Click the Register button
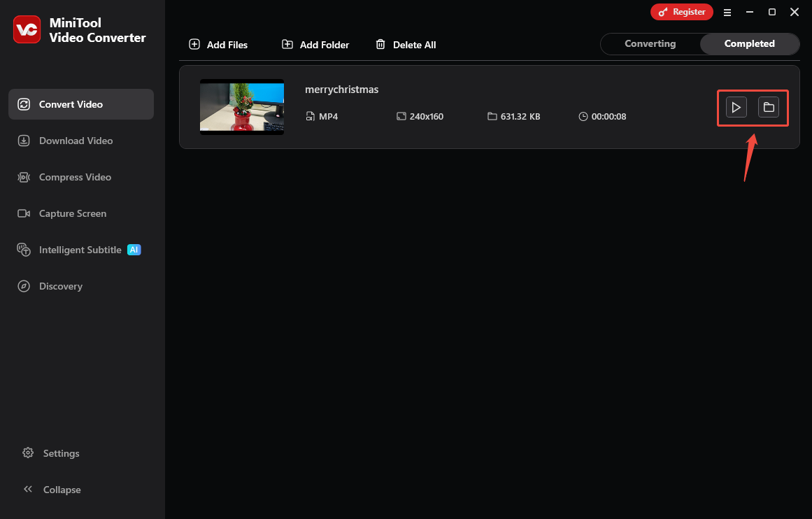 [682, 12]
